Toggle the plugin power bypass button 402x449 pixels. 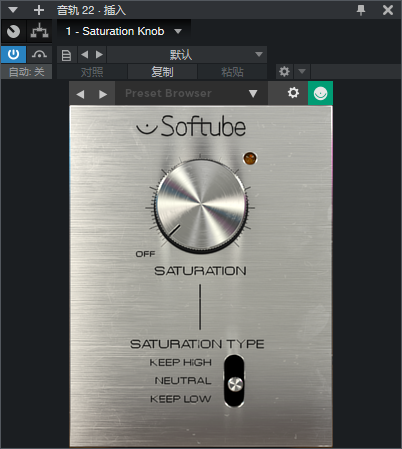13,54
